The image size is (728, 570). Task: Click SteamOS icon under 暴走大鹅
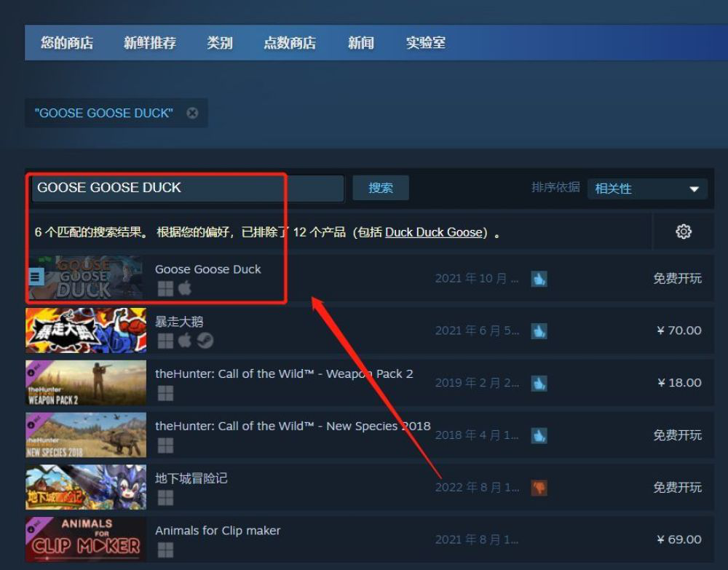click(x=205, y=341)
